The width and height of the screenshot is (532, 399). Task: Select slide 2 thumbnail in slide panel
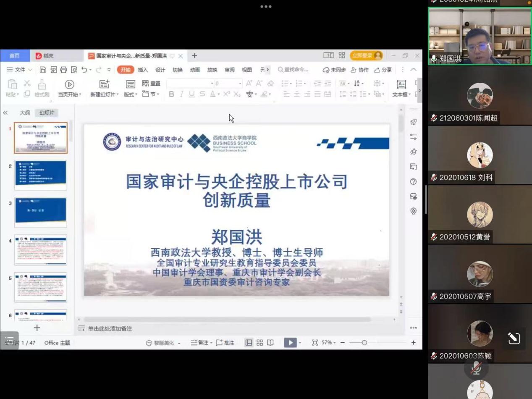[41, 175]
